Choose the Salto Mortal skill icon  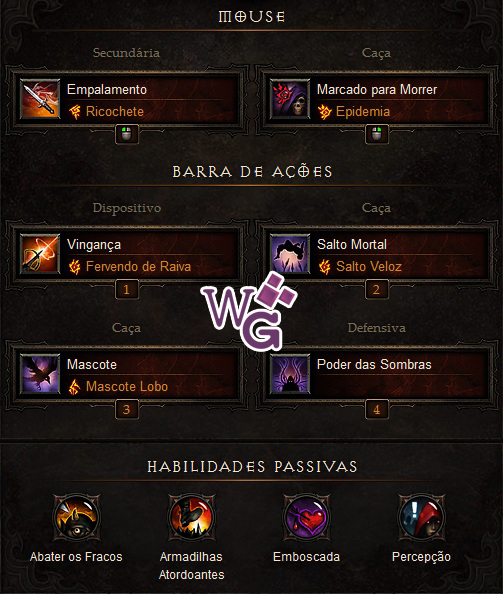tap(290, 254)
